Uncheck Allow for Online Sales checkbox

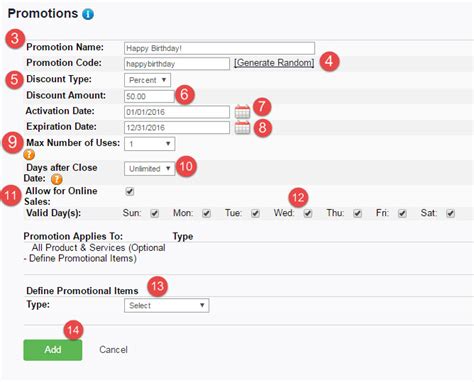[x=130, y=191]
